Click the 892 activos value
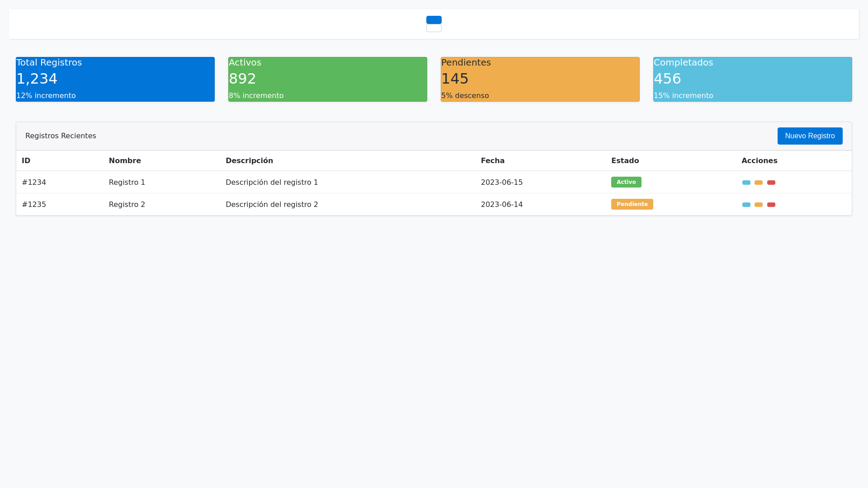868x488 pixels. 242,79
